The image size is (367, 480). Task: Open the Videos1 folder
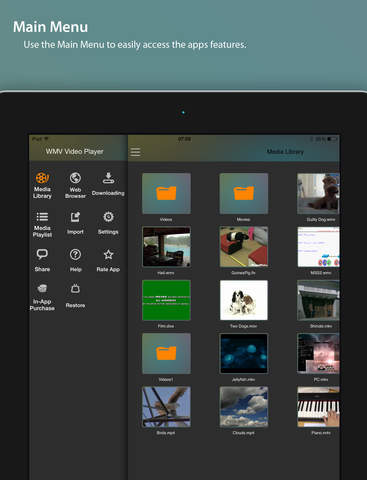click(166, 353)
